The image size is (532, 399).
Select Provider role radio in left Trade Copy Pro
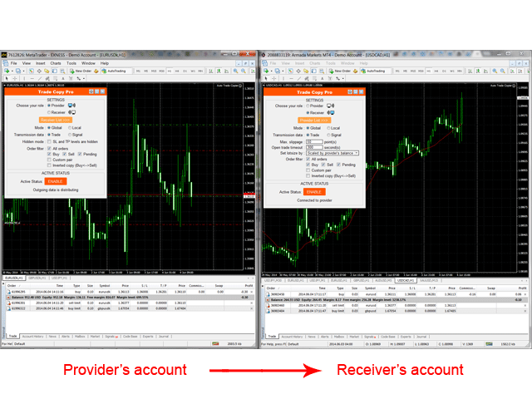pos(49,106)
